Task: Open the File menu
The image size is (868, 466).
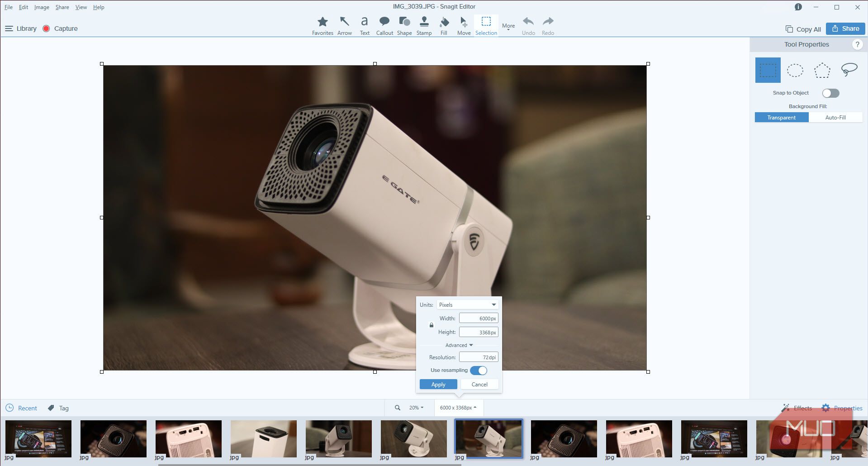Action: click(x=9, y=7)
